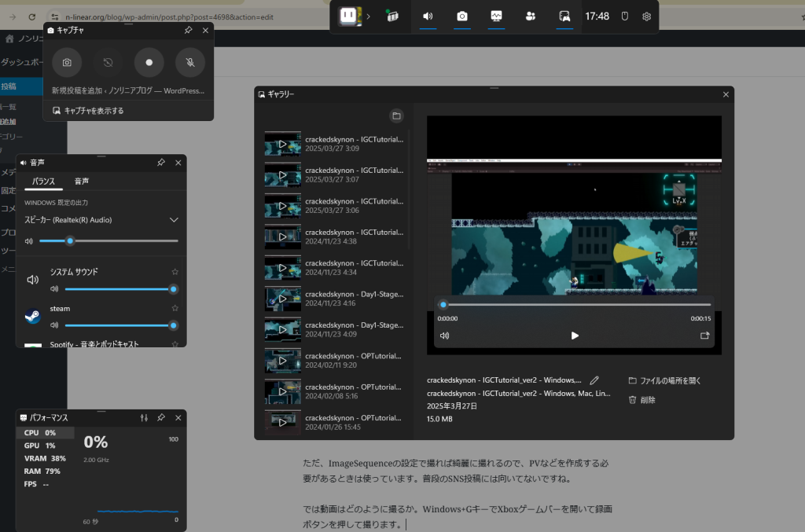Image resolution: width=805 pixels, height=532 pixels.
Task: Select the RAM metric in the Performance widget
Action: (x=46, y=471)
